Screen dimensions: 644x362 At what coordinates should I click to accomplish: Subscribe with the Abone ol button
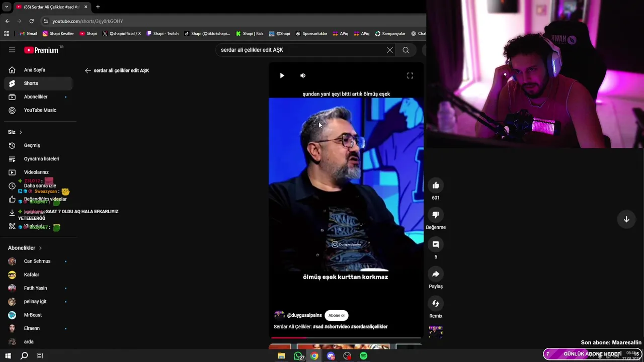click(x=337, y=315)
